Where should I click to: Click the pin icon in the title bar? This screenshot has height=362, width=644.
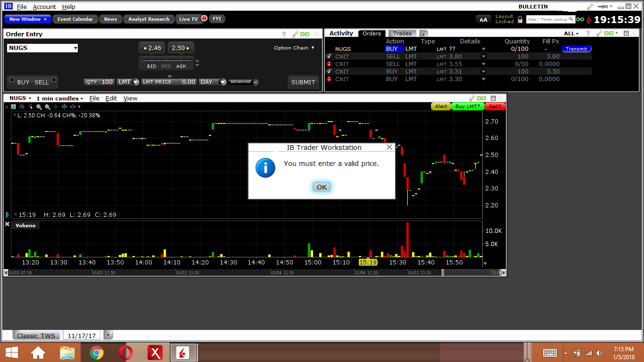pyautogui.click(x=603, y=7)
